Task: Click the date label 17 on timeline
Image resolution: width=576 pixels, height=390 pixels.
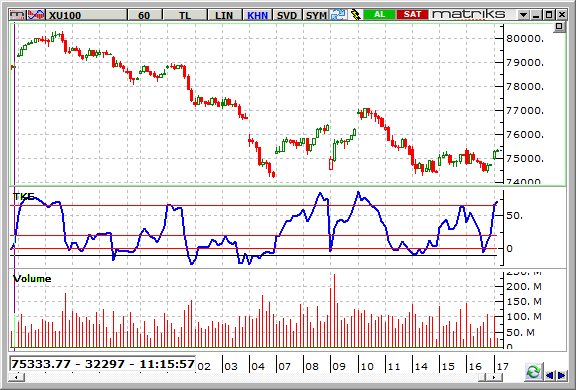Action: [x=503, y=366]
